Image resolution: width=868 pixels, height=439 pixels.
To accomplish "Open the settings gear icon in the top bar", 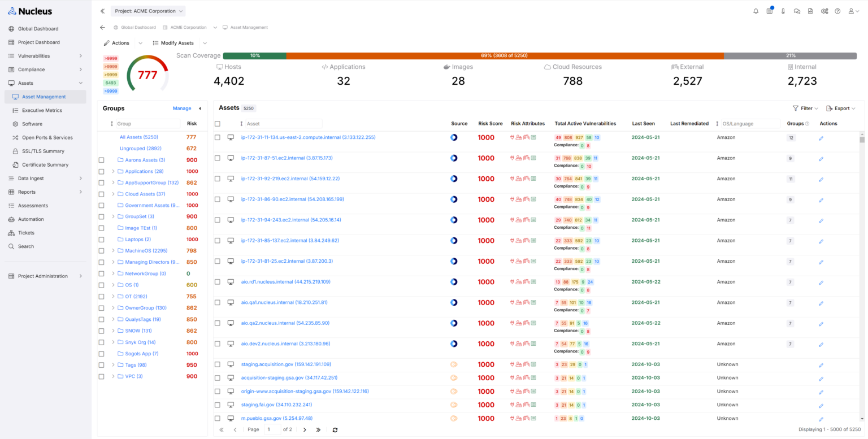I will (x=824, y=11).
